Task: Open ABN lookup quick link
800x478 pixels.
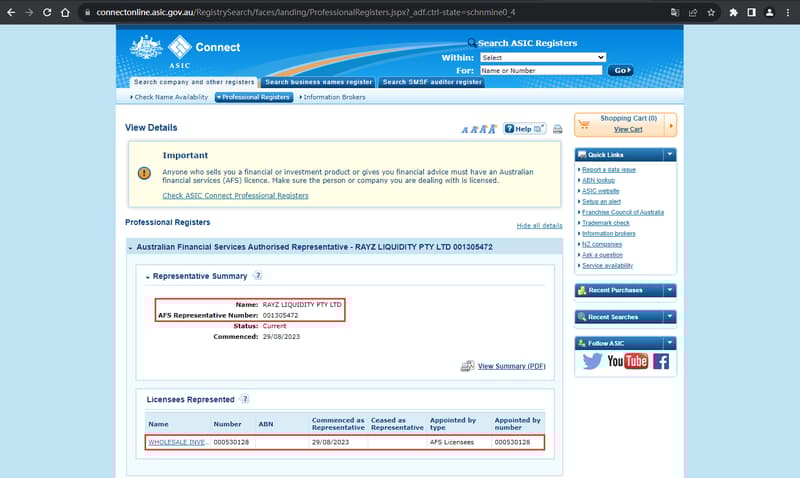Action: click(x=598, y=180)
